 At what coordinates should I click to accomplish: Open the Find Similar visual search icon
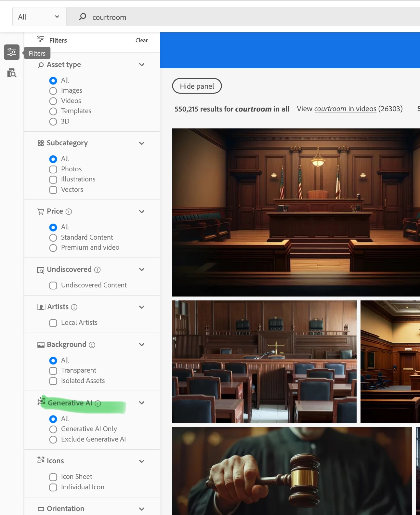coord(12,73)
